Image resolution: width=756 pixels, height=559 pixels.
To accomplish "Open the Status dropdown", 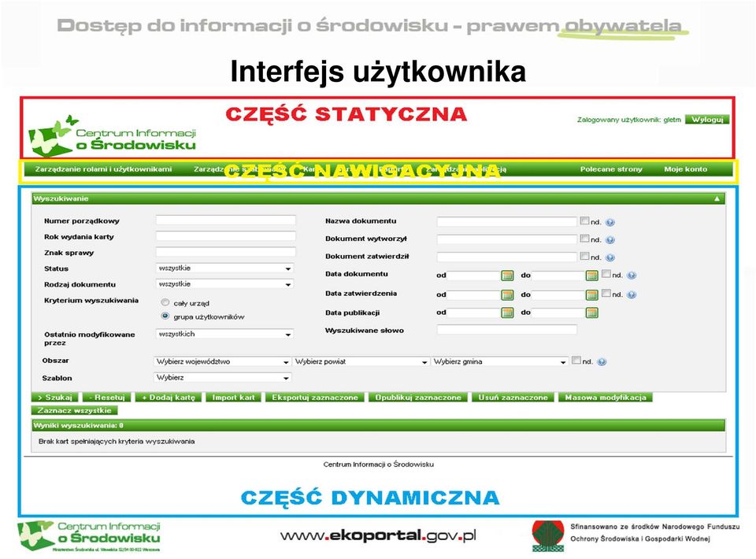I will tap(224, 268).
